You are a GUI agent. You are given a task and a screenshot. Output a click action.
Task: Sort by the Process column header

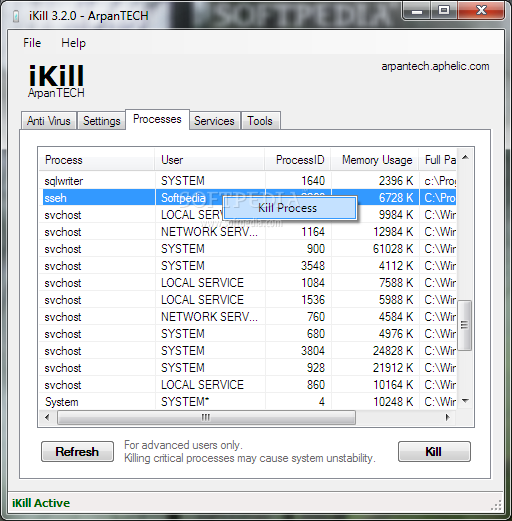coord(97,160)
